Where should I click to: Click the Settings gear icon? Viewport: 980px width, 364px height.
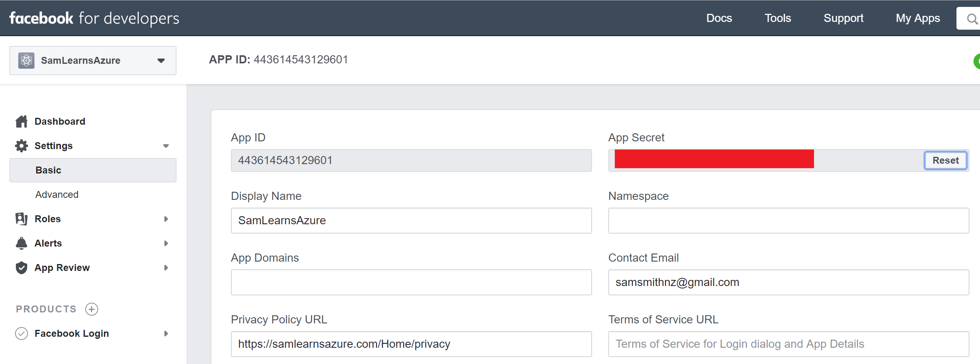22,146
